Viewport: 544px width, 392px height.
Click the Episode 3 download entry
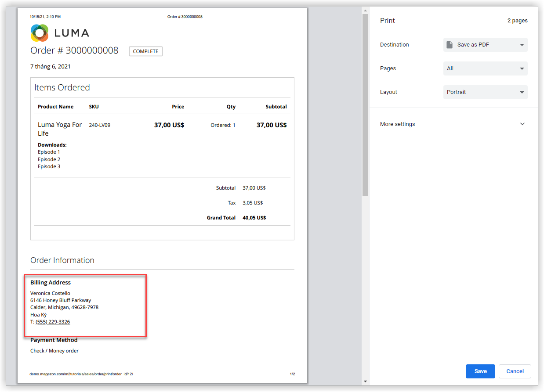click(x=49, y=166)
